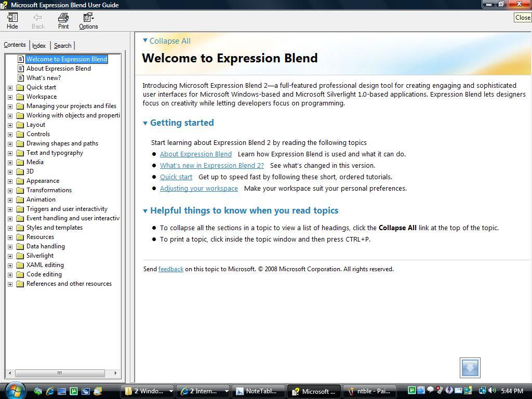Click the contents scrollbar right arrow
Screen dimensions: 532x399
[115, 373]
